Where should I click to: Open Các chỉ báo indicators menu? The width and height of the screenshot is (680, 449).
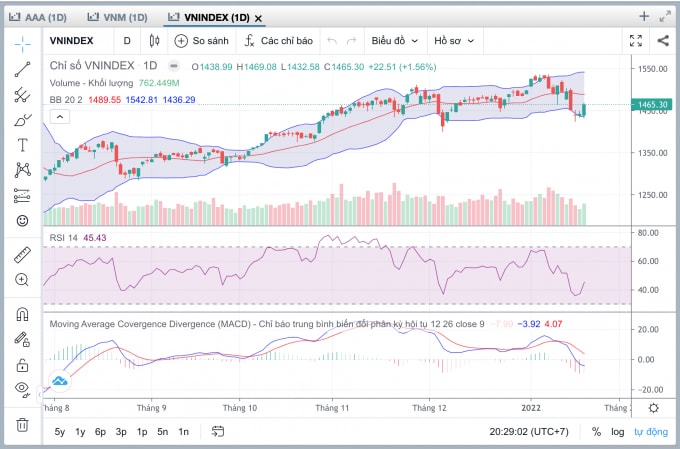pyautogui.click(x=278, y=41)
